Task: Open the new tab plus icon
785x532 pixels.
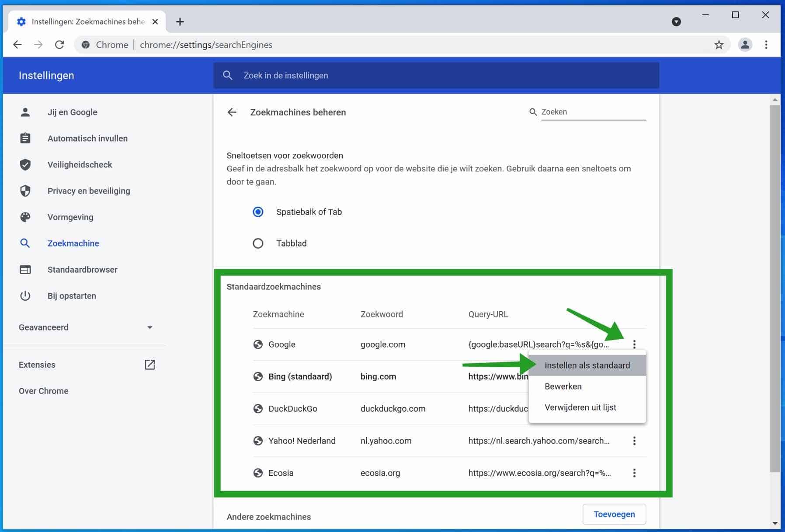Action: click(x=180, y=21)
